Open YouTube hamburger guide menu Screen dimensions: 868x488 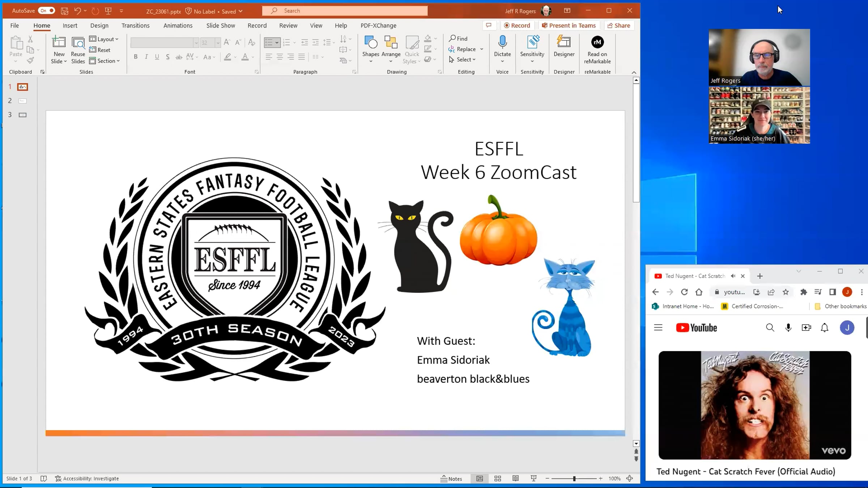click(658, 328)
